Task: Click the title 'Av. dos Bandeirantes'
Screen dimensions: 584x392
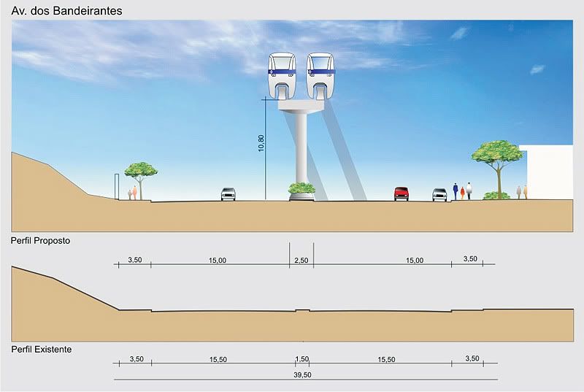Action: coord(66,11)
